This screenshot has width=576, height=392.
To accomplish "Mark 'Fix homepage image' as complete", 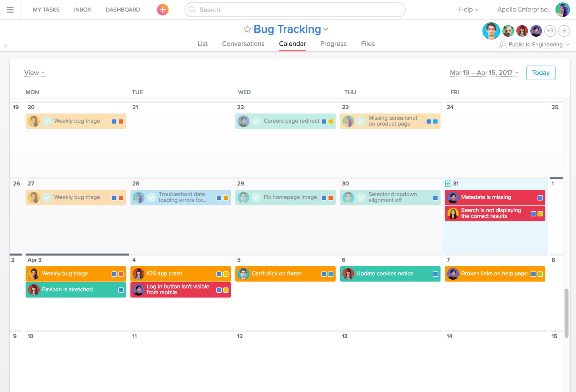I will [x=257, y=197].
